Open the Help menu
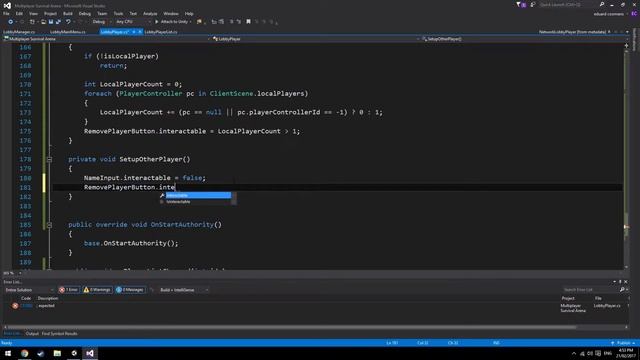The height and width of the screenshot is (360, 640). pyautogui.click(x=189, y=13)
